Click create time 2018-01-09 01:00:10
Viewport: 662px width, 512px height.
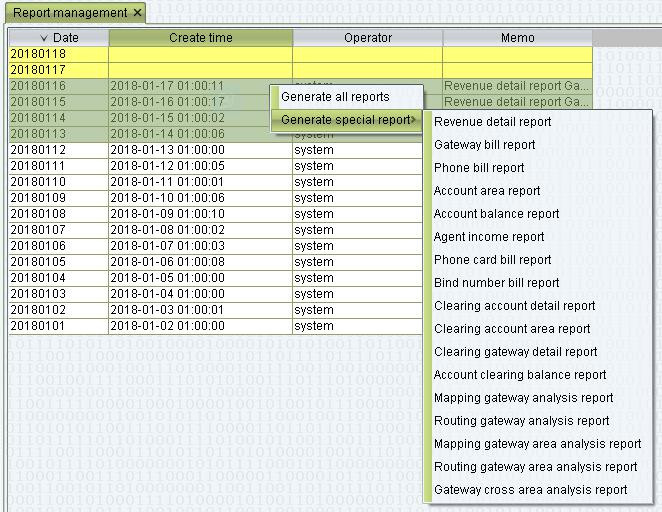(201, 214)
